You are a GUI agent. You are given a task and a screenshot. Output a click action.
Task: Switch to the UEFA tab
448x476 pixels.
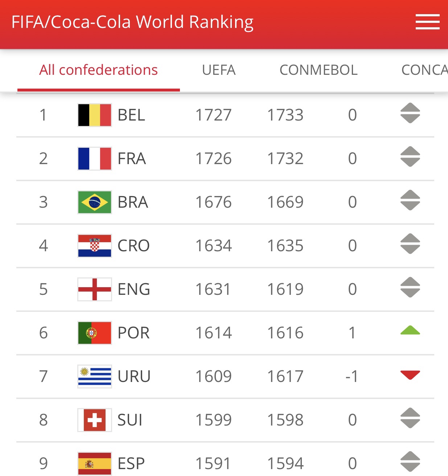click(219, 70)
